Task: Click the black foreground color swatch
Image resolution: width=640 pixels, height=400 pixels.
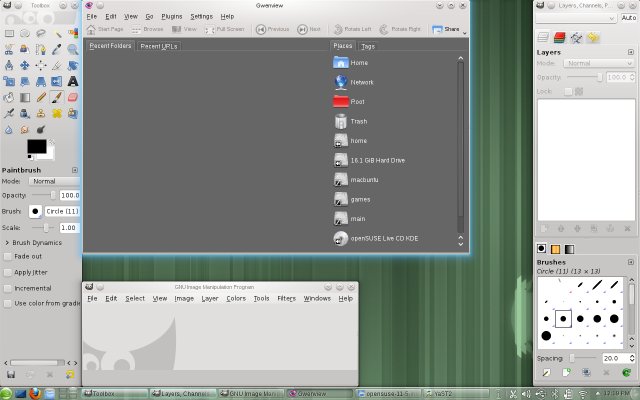Action: click(x=36, y=147)
